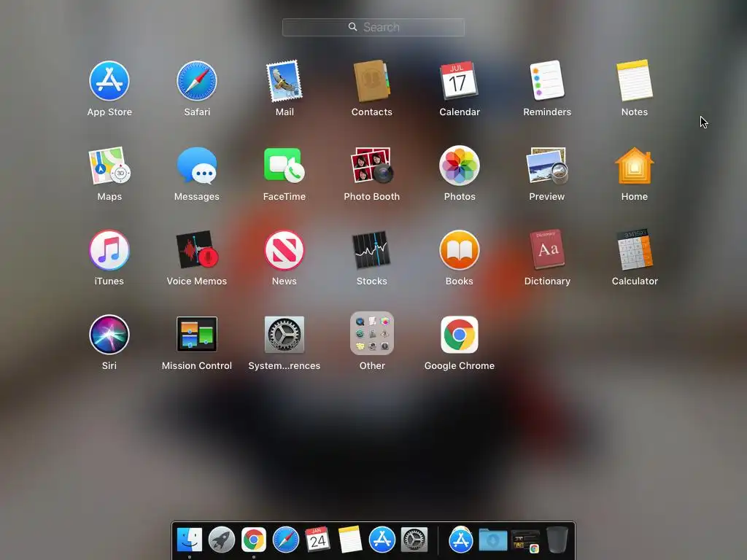Launch the Maps app
The width and height of the screenshot is (747, 560).
[x=109, y=166]
